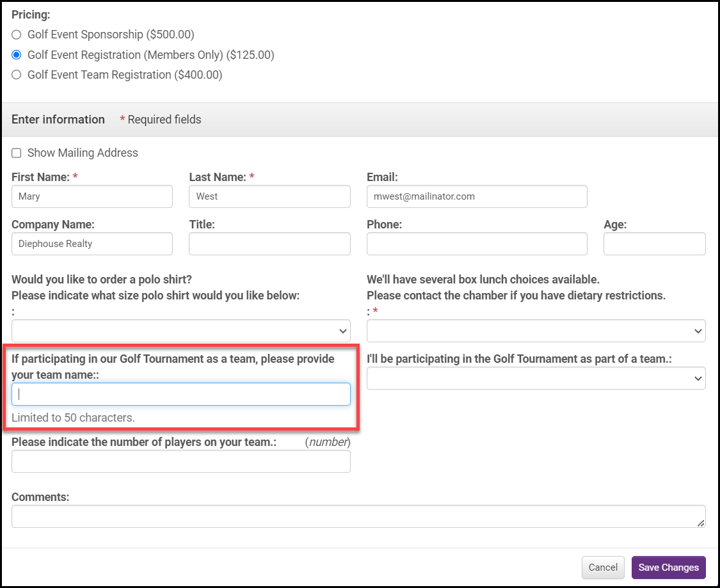Click the team name text field

click(180, 394)
